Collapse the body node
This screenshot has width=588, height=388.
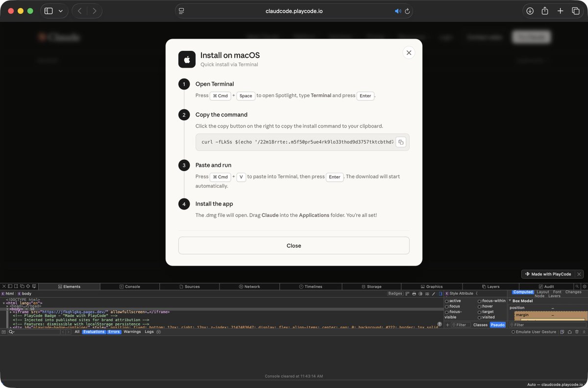pyautogui.click(x=7, y=309)
